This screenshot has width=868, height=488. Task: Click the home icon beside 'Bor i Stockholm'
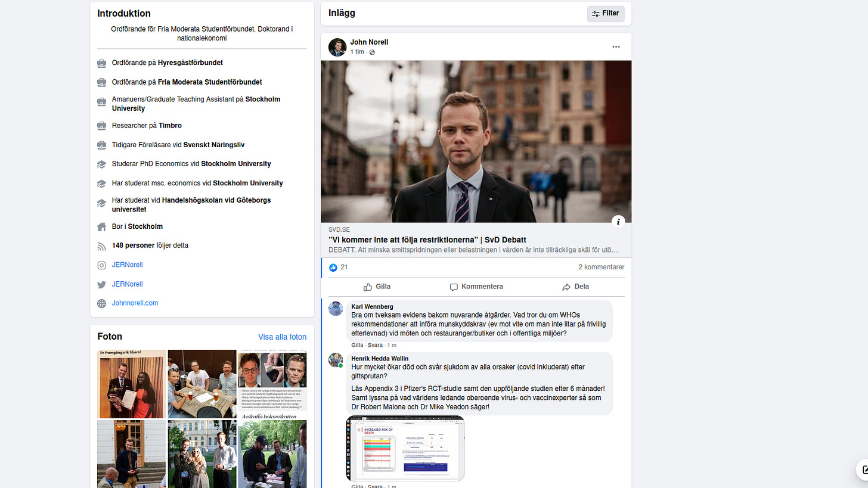pyautogui.click(x=101, y=226)
